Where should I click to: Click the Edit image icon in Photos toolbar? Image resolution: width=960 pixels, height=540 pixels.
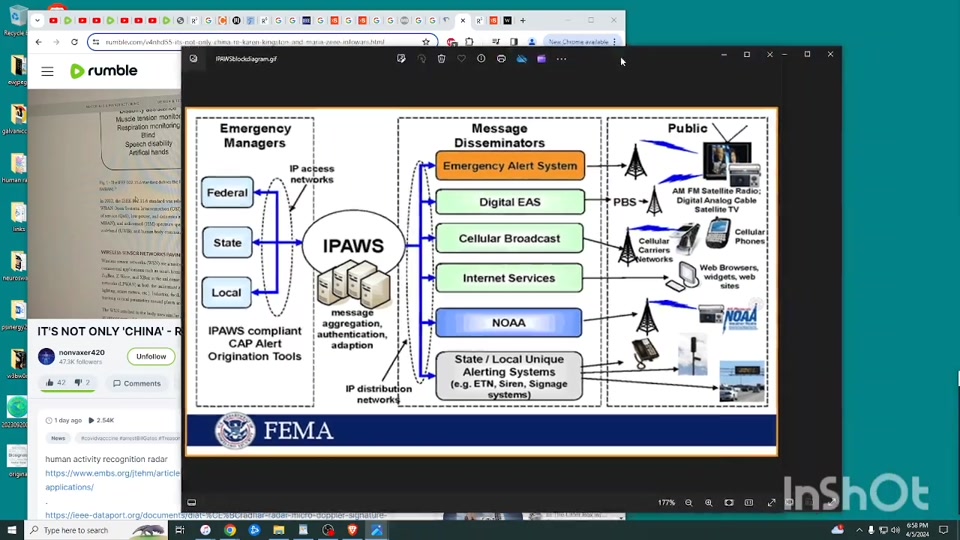(x=401, y=59)
